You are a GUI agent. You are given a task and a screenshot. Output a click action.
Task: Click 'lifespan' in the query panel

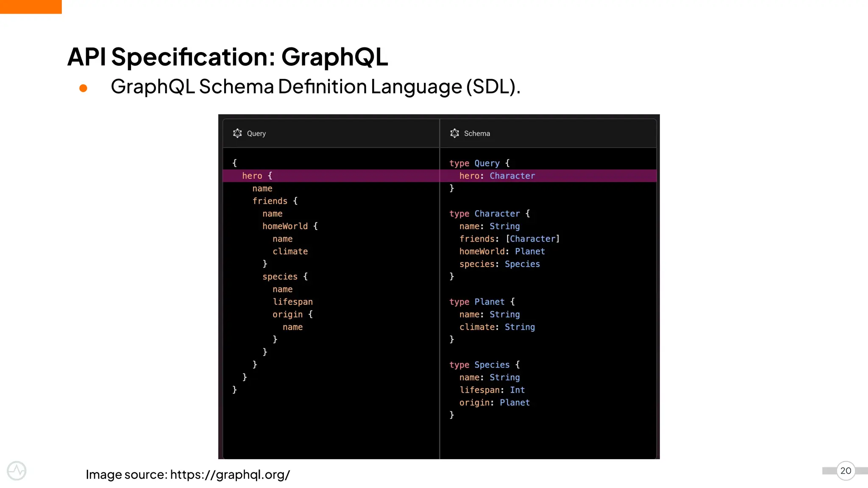click(293, 302)
